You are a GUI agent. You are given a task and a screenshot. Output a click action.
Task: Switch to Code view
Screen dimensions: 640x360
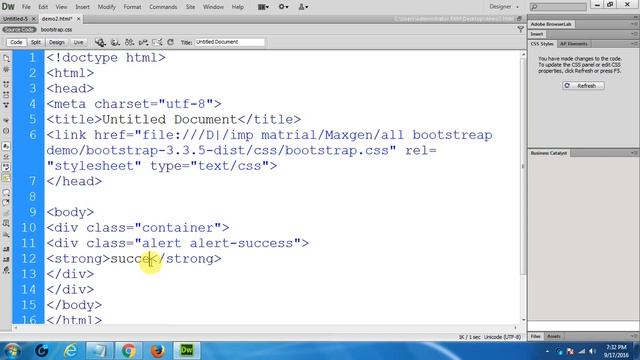(x=16, y=42)
